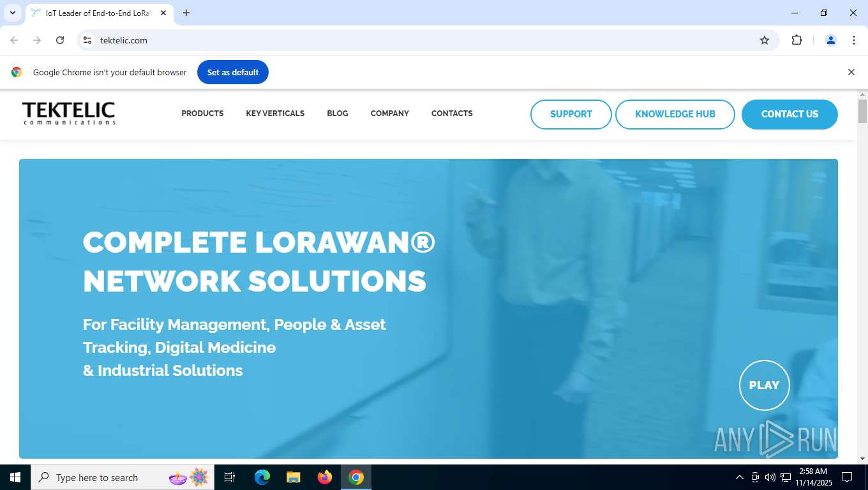
Task: Close the IoT Leader browser tab
Action: pyautogui.click(x=163, y=13)
